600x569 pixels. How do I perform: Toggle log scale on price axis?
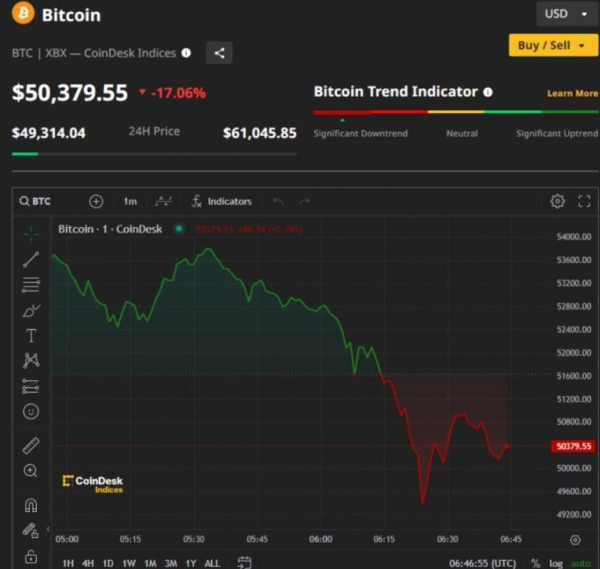click(556, 563)
